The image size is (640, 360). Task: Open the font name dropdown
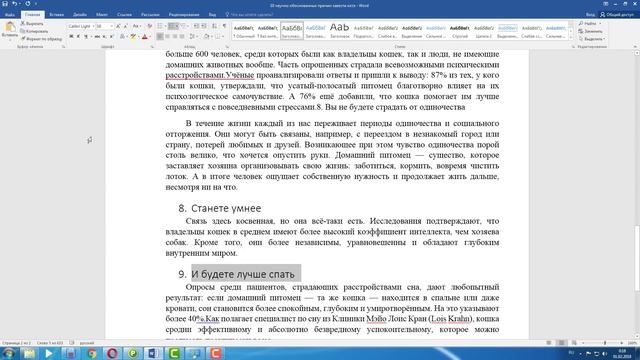pyautogui.click(x=93, y=26)
